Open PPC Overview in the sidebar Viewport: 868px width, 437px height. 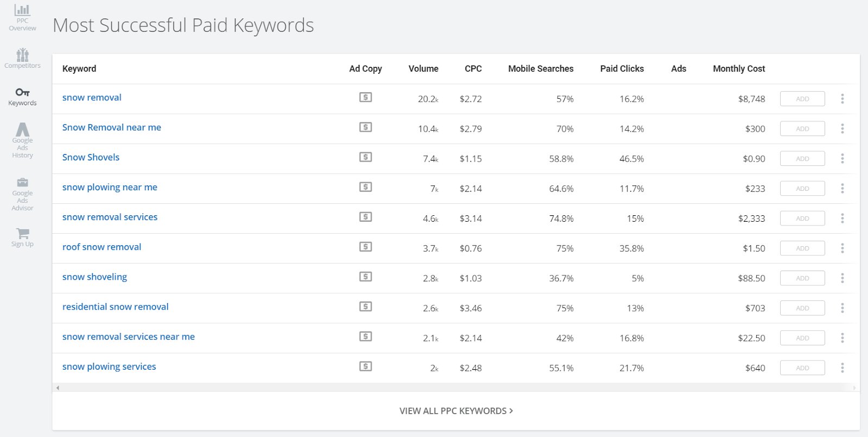point(22,17)
